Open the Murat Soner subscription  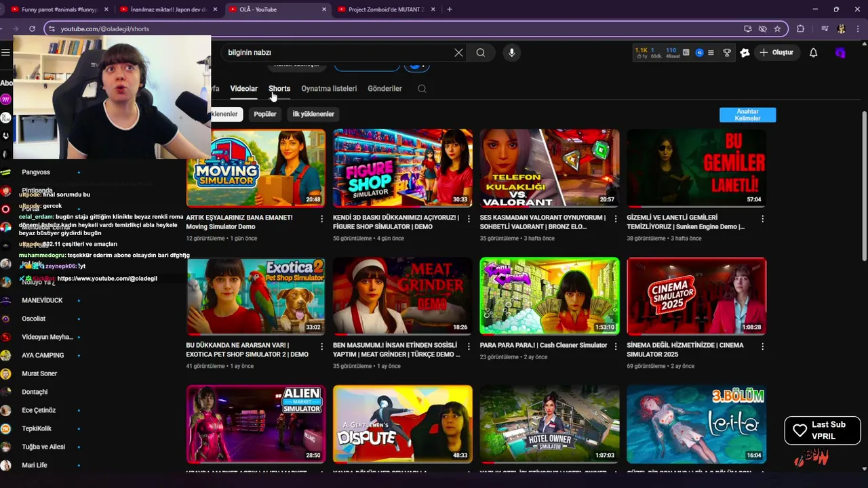pyautogui.click(x=41, y=373)
